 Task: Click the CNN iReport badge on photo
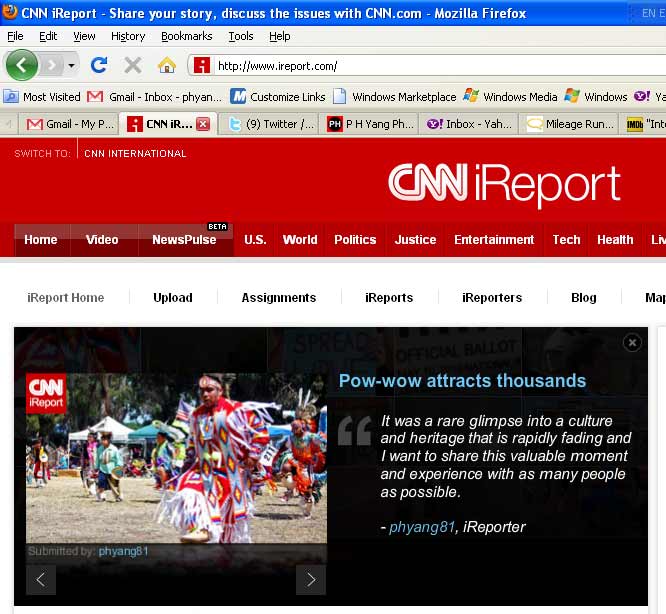46,393
